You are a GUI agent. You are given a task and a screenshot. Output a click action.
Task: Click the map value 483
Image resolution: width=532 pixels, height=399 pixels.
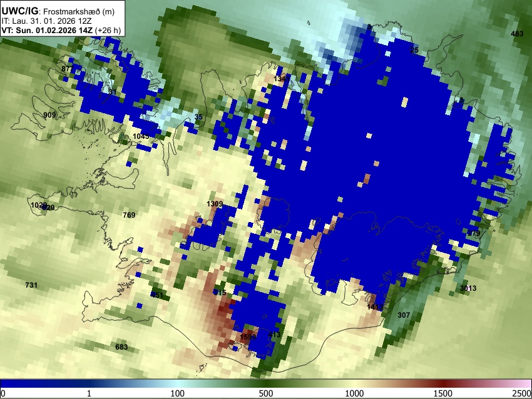pyautogui.click(x=517, y=34)
